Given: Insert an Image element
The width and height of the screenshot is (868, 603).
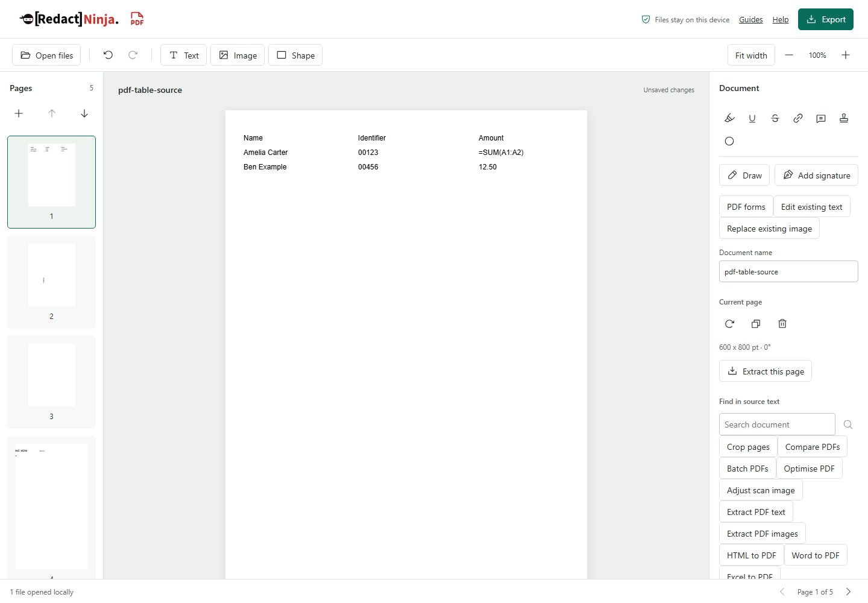Looking at the screenshot, I should point(237,55).
